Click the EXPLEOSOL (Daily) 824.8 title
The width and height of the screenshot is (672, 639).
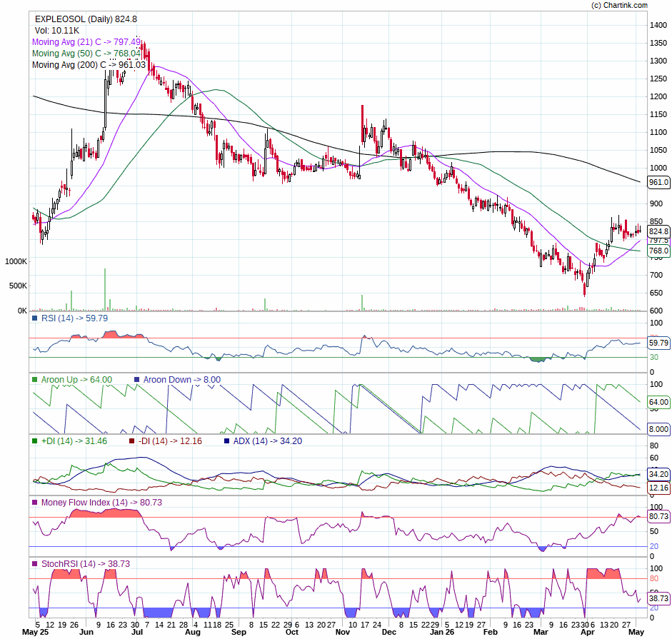click(86, 19)
